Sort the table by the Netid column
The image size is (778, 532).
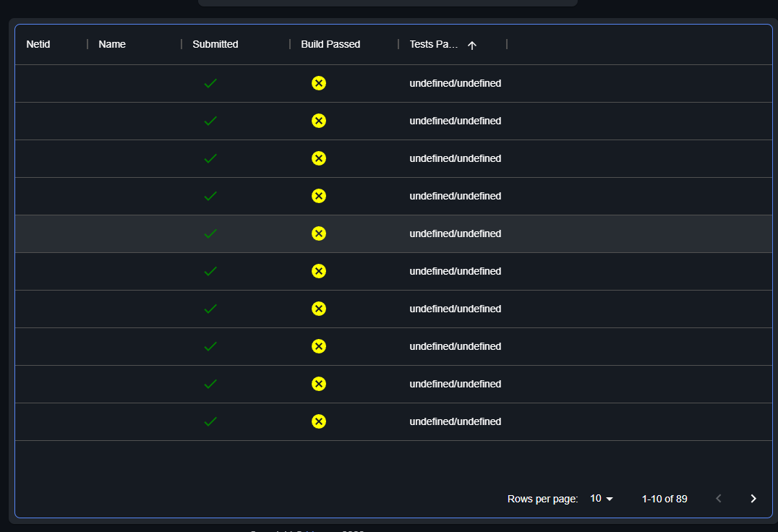(38, 44)
